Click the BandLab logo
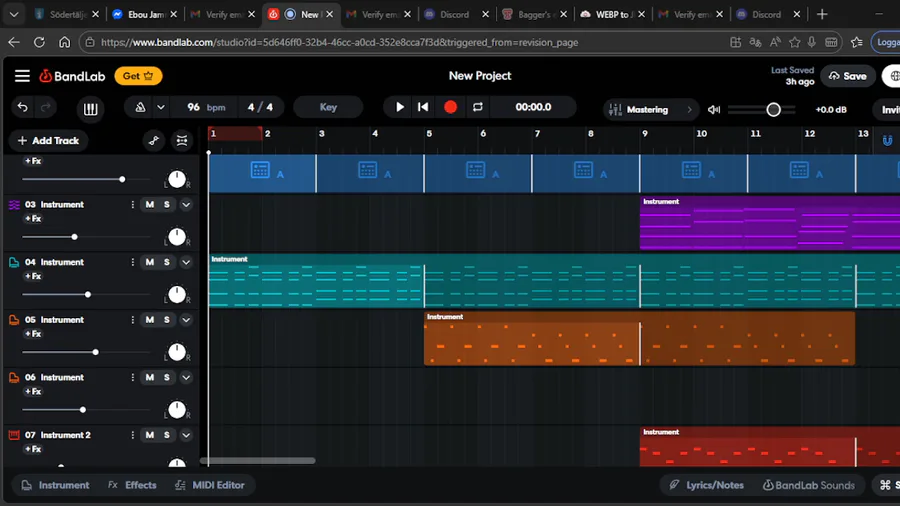 (x=72, y=76)
